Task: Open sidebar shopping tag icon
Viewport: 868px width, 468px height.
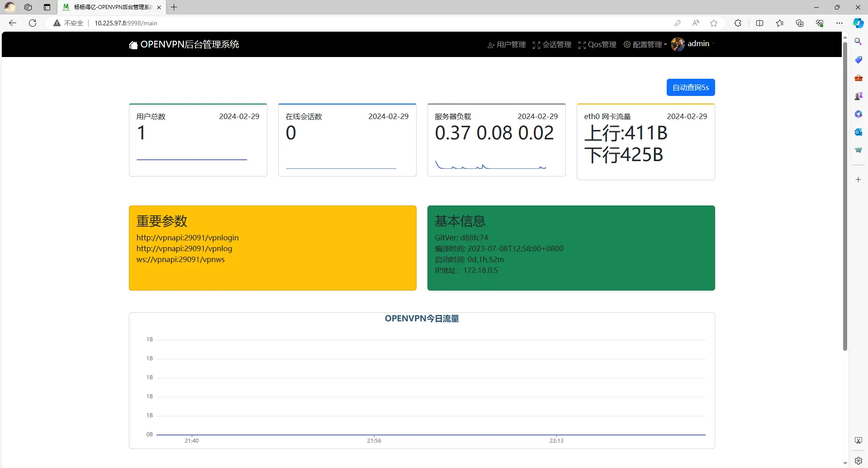Action: click(x=858, y=59)
